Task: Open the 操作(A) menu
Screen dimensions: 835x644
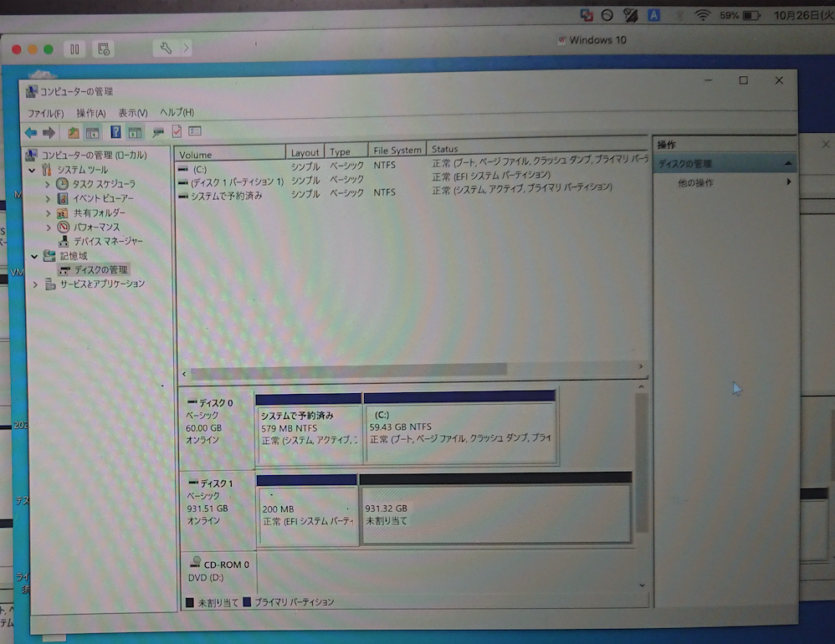Action: (91, 113)
